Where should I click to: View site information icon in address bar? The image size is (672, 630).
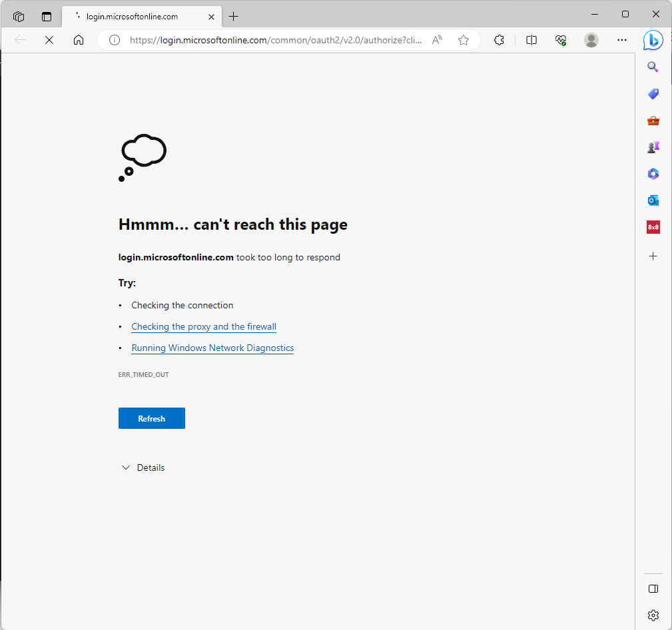115,40
